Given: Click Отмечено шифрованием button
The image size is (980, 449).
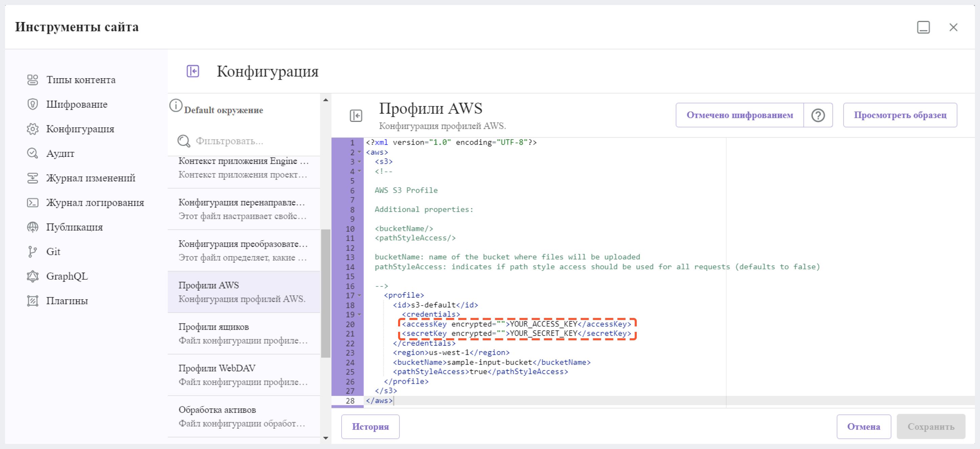Looking at the screenshot, I should pyautogui.click(x=740, y=115).
